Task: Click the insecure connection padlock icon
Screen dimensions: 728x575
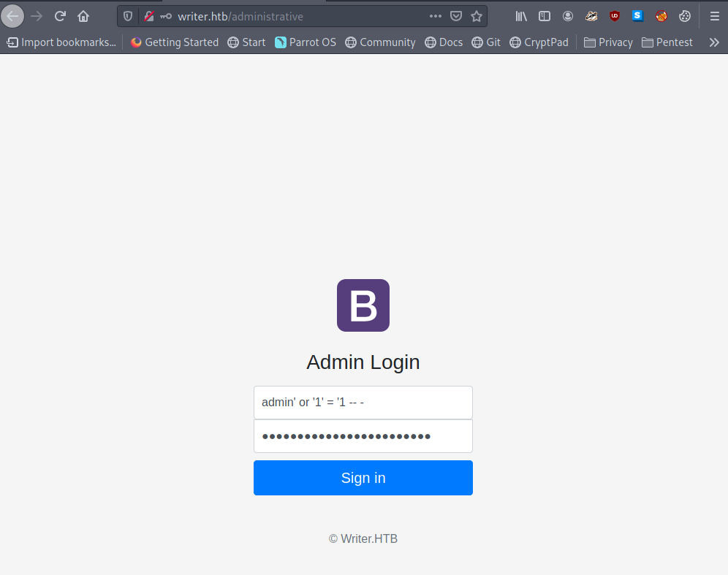Action: click(149, 16)
